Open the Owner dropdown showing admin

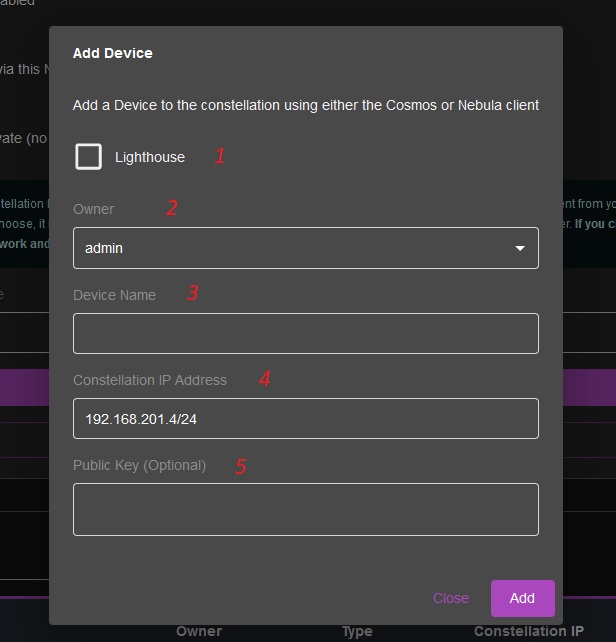(306, 248)
